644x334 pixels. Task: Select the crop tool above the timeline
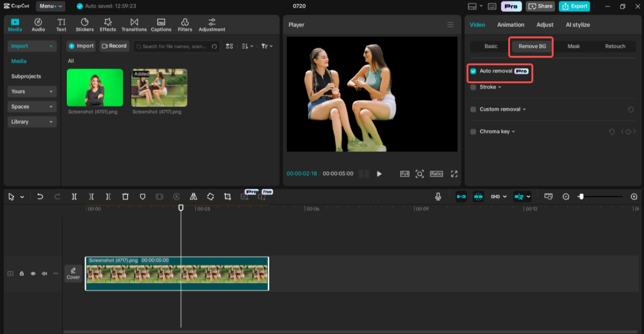tap(228, 196)
